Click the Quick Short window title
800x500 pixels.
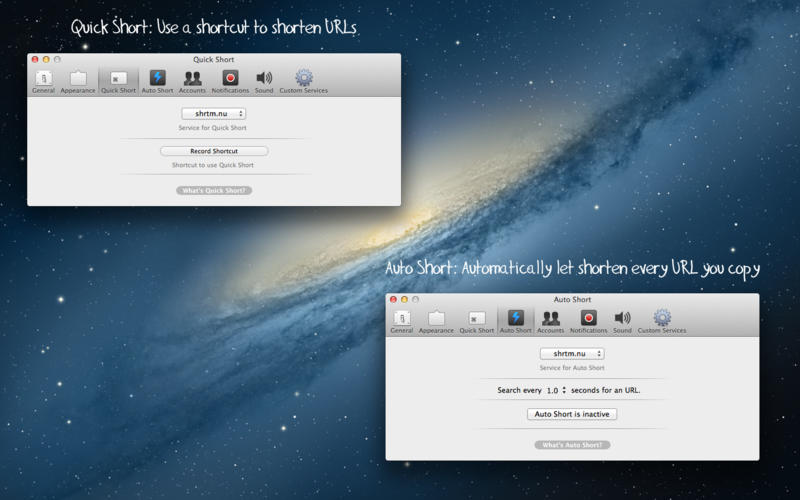[213, 59]
